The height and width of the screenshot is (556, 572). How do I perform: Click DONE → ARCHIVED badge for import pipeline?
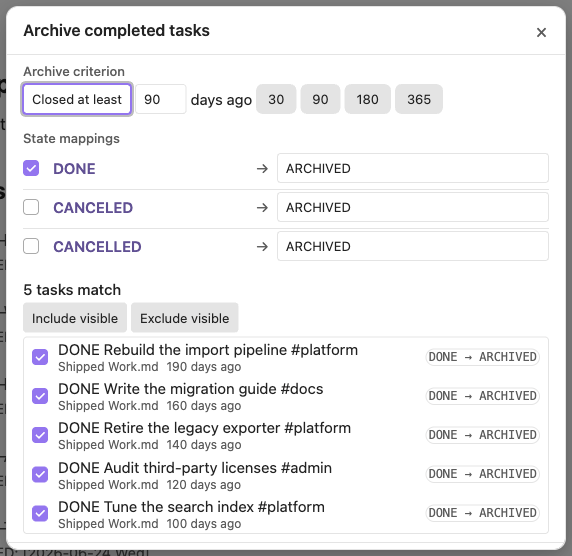482,357
